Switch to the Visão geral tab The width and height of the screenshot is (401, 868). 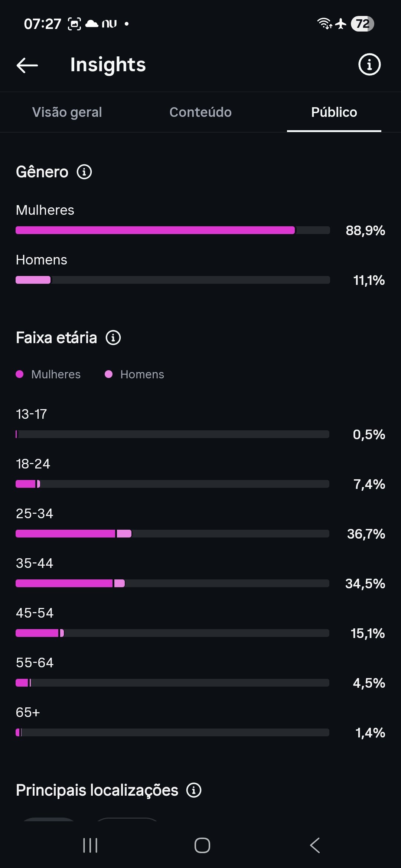click(67, 112)
